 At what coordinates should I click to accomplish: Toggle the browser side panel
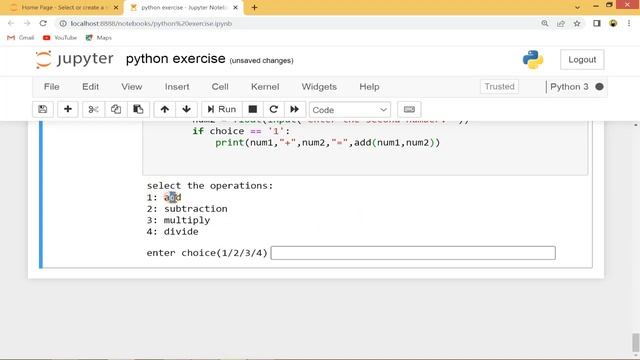coord(597,24)
